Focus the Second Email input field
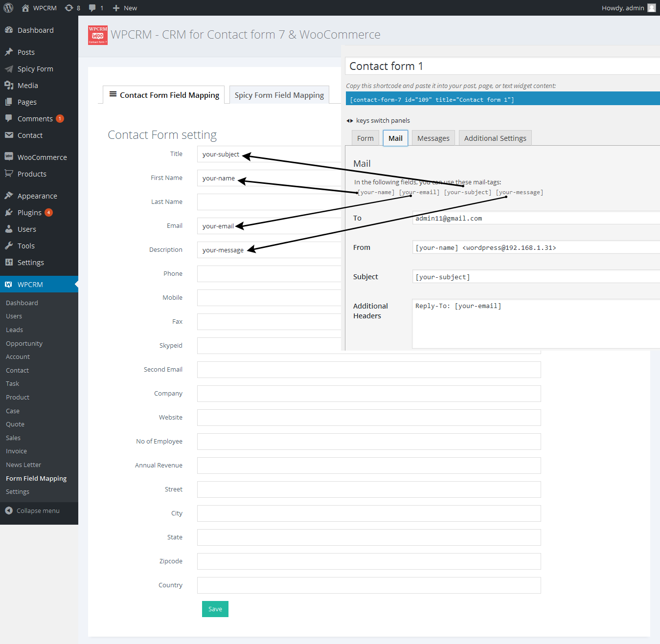This screenshot has width=660, height=644. (x=369, y=370)
